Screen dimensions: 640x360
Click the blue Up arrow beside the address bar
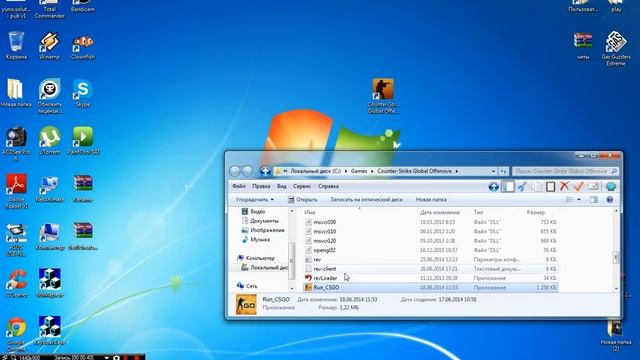tap(265, 171)
